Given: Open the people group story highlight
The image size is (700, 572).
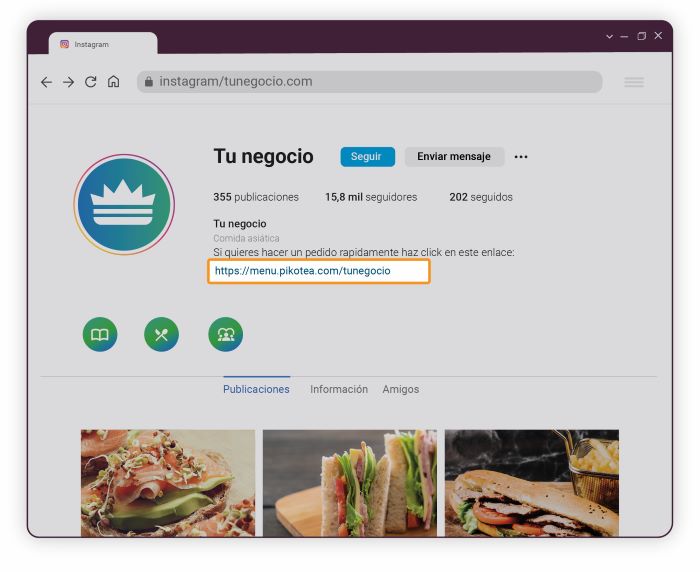Looking at the screenshot, I should pos(225,334).
